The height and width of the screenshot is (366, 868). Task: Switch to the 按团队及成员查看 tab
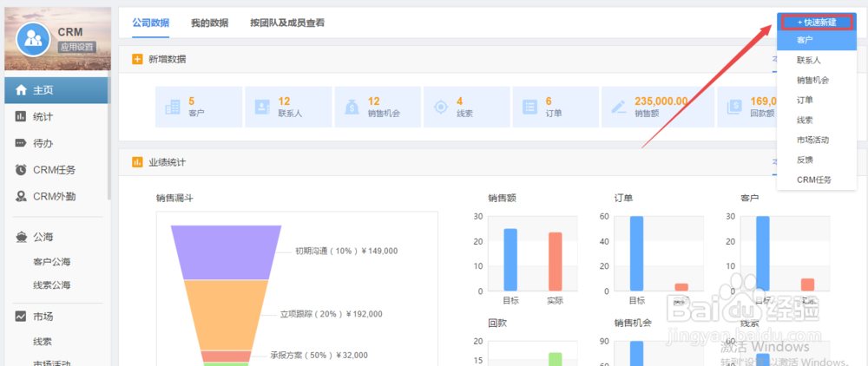[x=287, y=23]
